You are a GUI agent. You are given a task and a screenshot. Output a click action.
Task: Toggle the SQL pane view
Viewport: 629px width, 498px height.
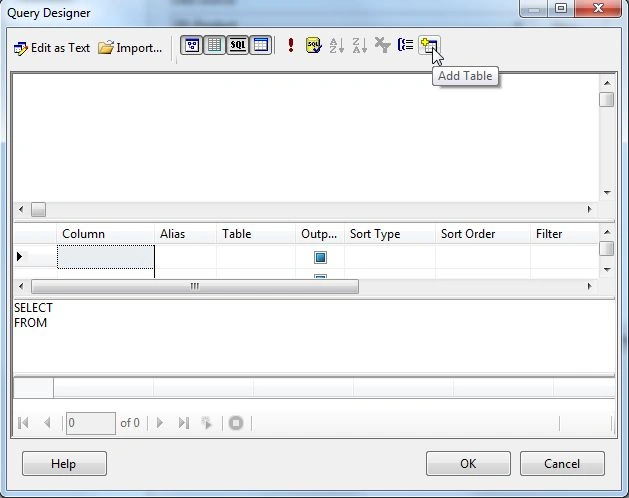tap(237, 45)
